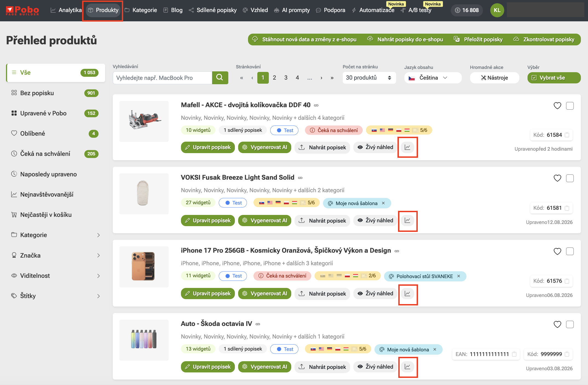Open the iPhone 17 Pro product thumbnail
The image size is (588, 385).
point(144,267)
